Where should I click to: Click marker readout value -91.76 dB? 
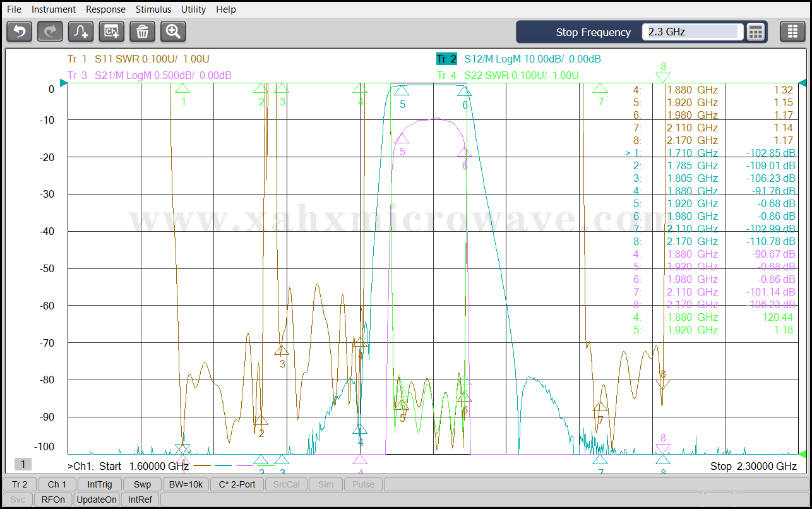point(773,191)
